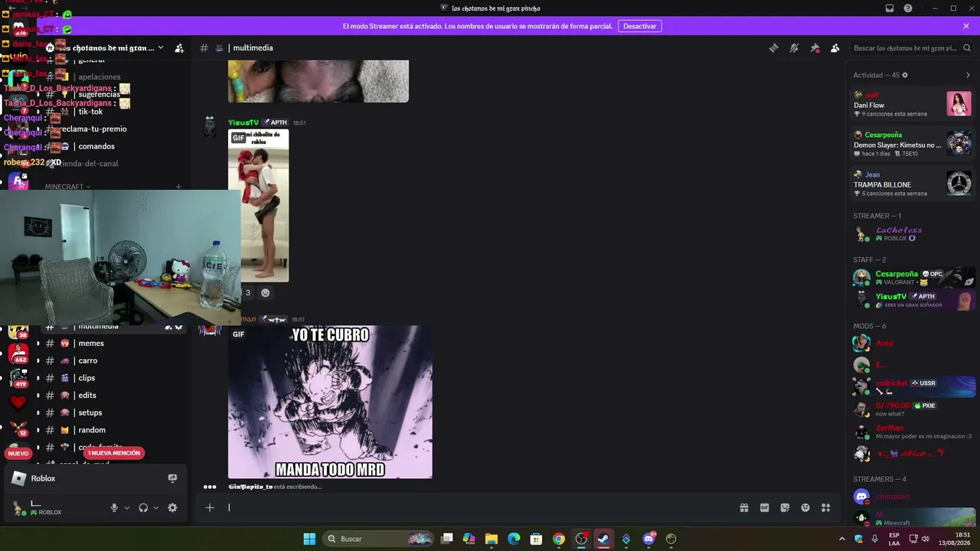Open the sticker picker icon
Viewport: 980px width, 551px height.
(x=785, y=507)
